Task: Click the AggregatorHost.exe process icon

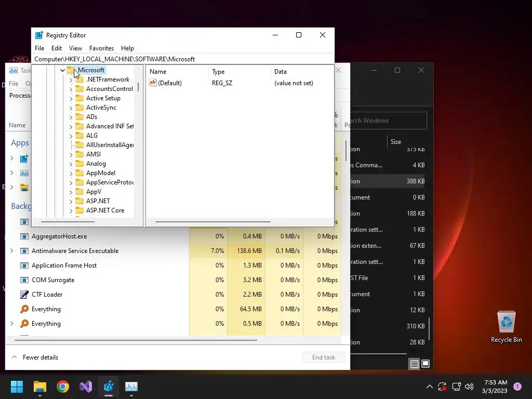Action: point(24,236)
